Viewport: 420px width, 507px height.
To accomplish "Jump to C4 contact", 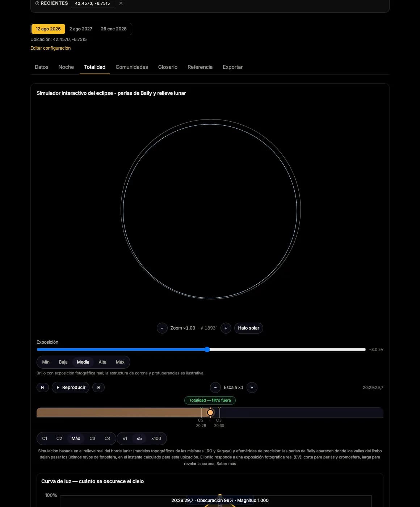I will point(108,439).
